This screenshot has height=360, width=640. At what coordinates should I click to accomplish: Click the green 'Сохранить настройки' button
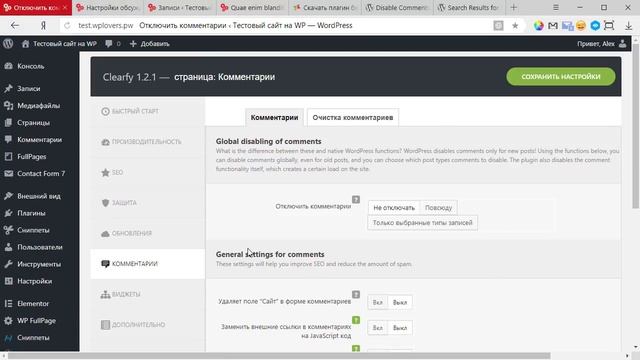click(560, 77)
